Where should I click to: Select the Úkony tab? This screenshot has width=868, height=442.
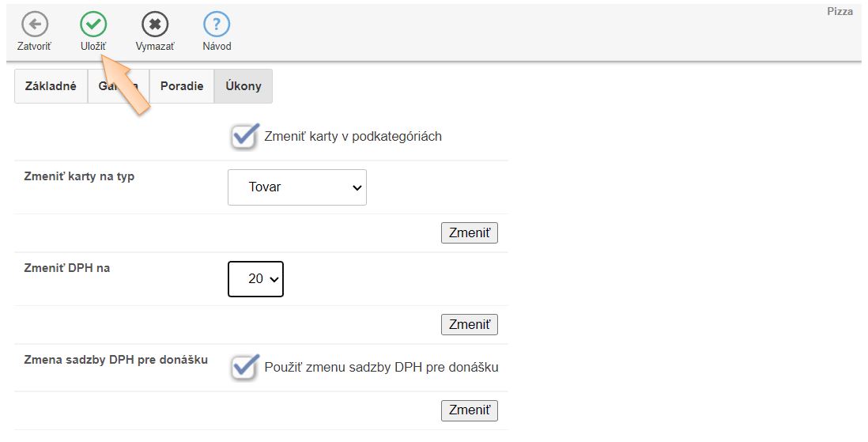coord(243,86)
